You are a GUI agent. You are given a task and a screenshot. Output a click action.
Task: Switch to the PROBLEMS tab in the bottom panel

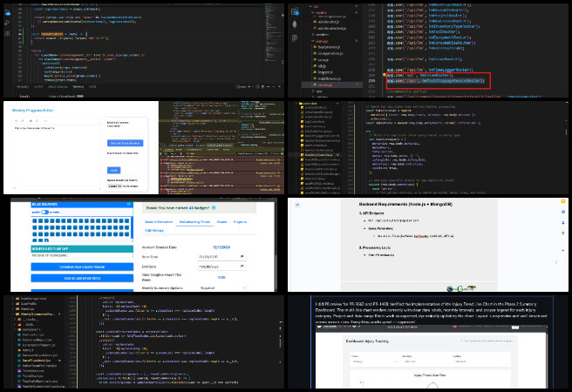click(23, 87)
